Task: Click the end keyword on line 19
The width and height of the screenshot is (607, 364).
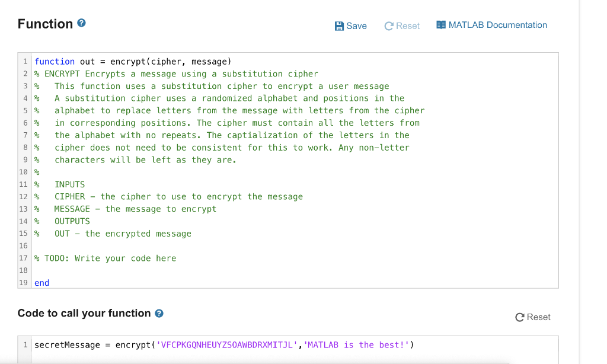Action: (x=41, y=283)
